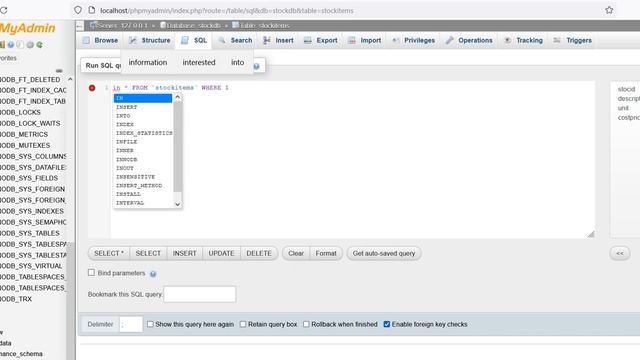Click the Delimiter input field
The height and width of the screenshot is (360, 640).
[131, 324]
